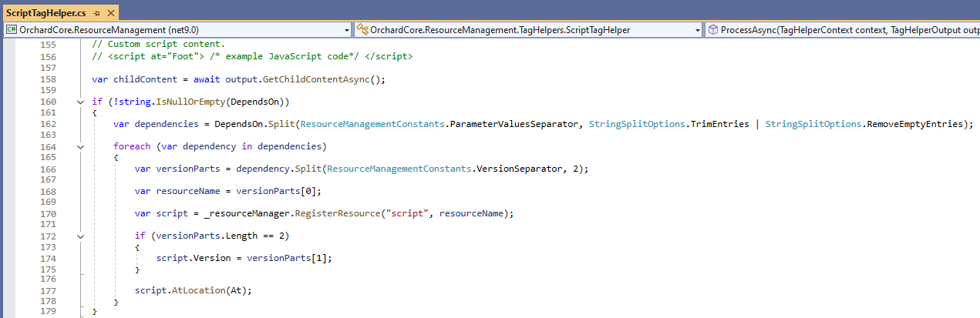Screen dimensions: 980x318
Task: Open the ScriptTagHelper type dropdown arrow
Action: (x=697, y=30)
